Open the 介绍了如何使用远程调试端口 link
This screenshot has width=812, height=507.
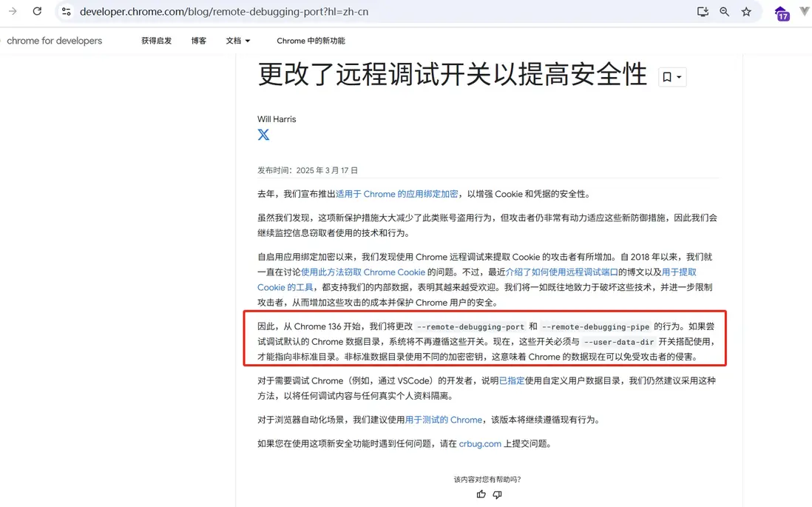tap(561, 272)
